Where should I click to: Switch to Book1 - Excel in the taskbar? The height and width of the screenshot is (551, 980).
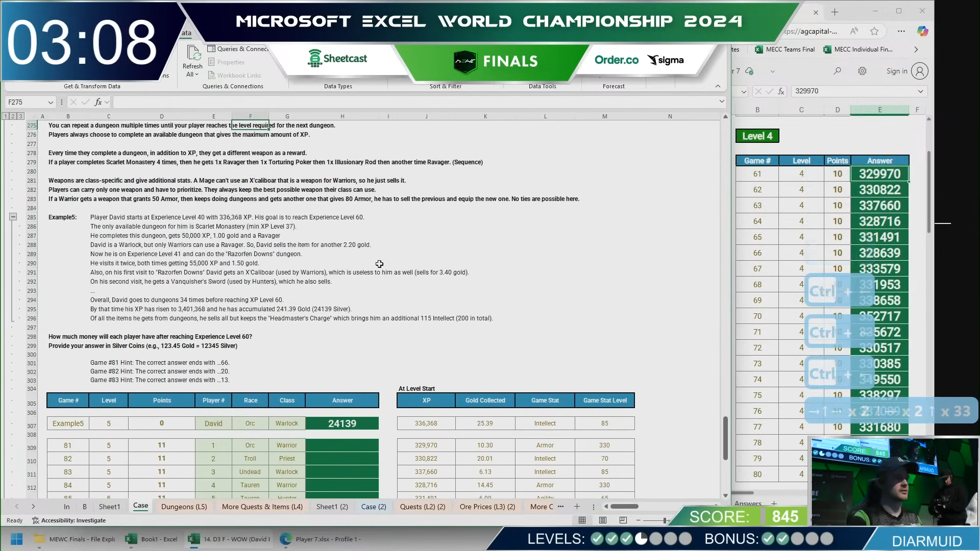point(152,539)
